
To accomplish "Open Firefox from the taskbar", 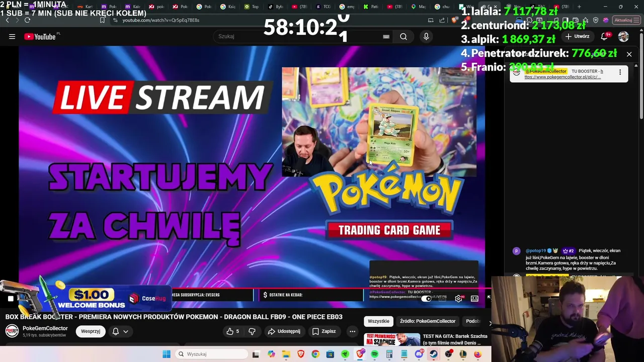I will pos(477,354).
